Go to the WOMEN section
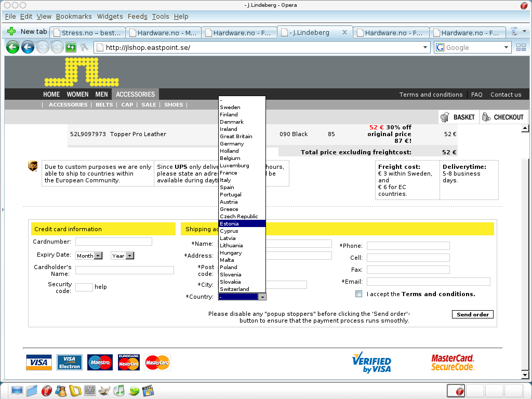 pyautogui.click(x=77, y=95)
